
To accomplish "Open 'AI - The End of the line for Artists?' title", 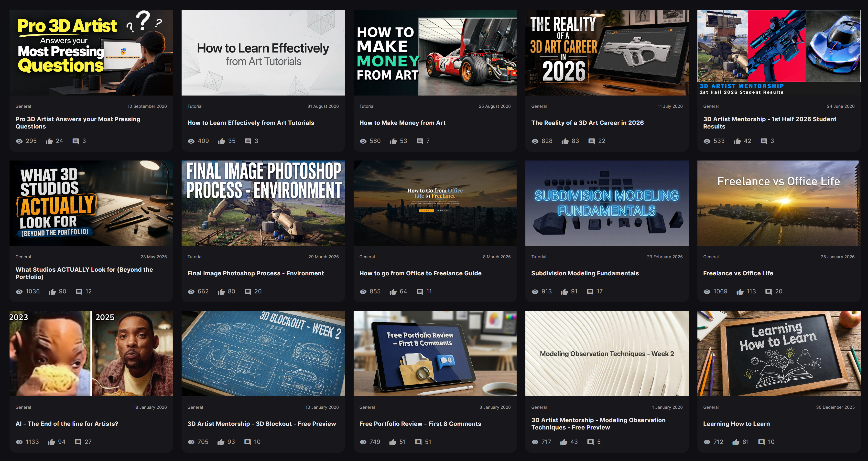I will (67, 424).
